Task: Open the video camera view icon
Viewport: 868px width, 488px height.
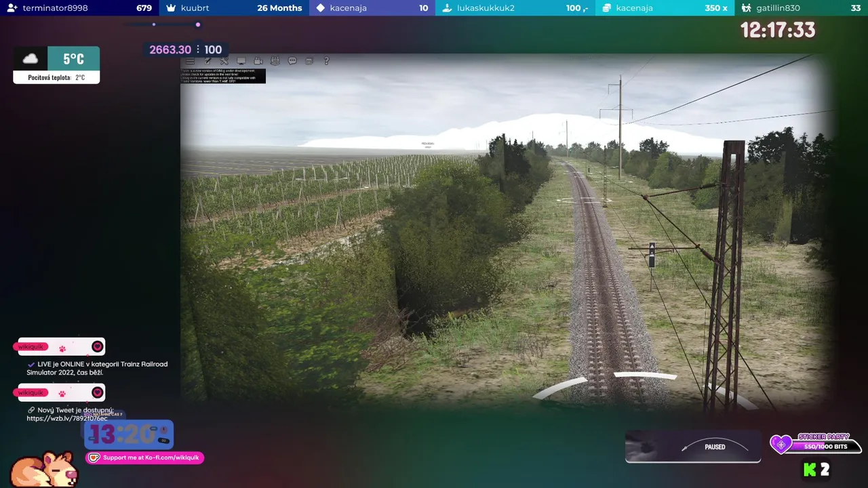Action: pyautogui.click(x=258, y=61)
